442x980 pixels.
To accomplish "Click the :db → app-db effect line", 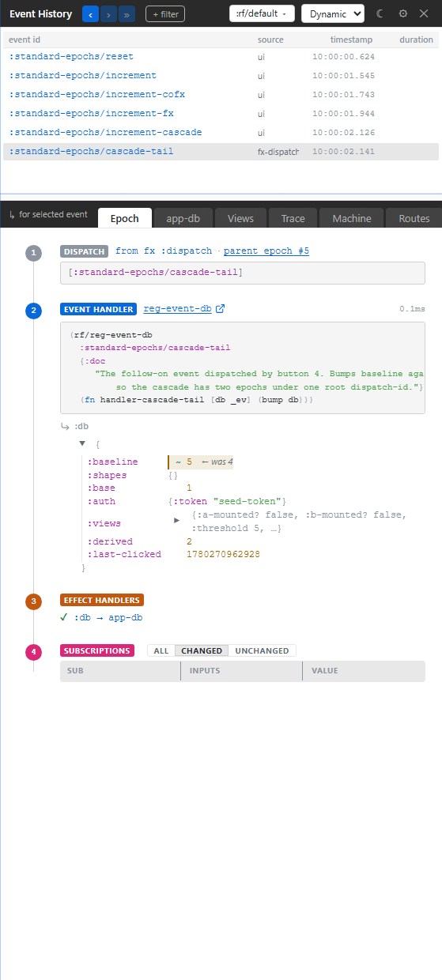I will point(101,618).
